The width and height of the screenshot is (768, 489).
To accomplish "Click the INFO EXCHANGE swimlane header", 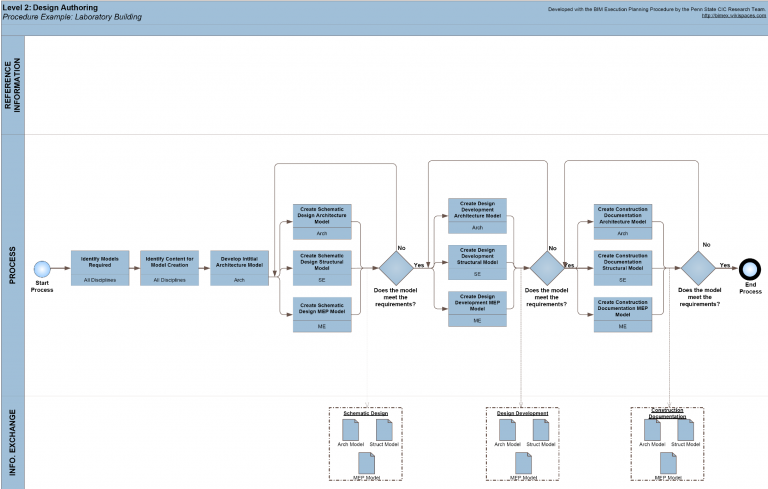I will pyautogui.click(x=12, y=442).
